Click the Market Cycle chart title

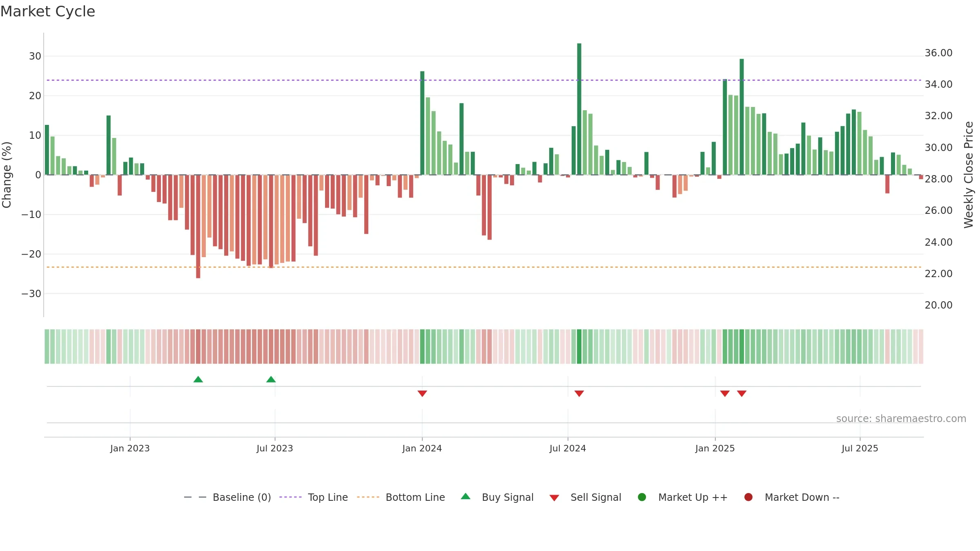(x=48, y=11)
